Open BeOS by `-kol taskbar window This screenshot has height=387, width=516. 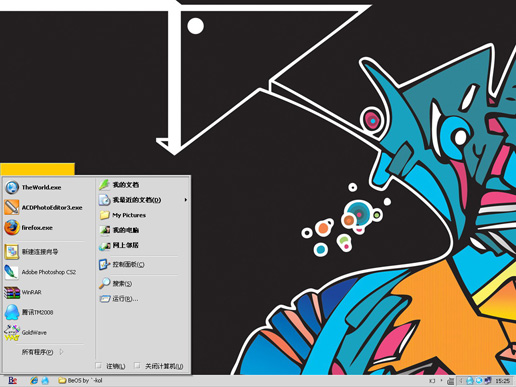(80, 380)
